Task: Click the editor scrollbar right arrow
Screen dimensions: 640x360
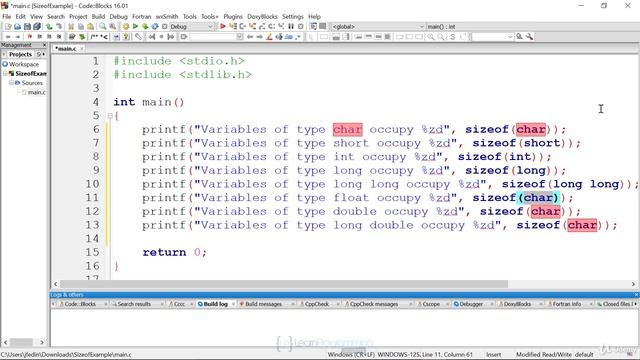Action: [633, 284]
